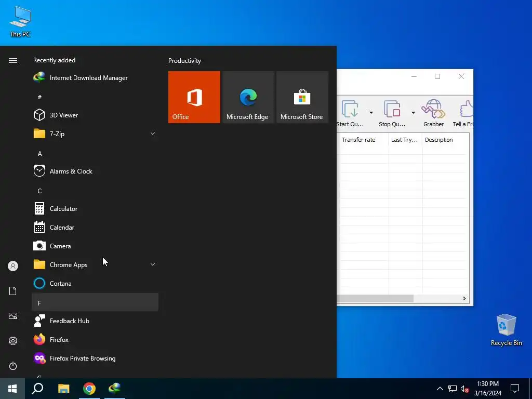The width and height of the screenshot is (532, 399).
Task: Click the # section header
Action: [x=95, y=97]
